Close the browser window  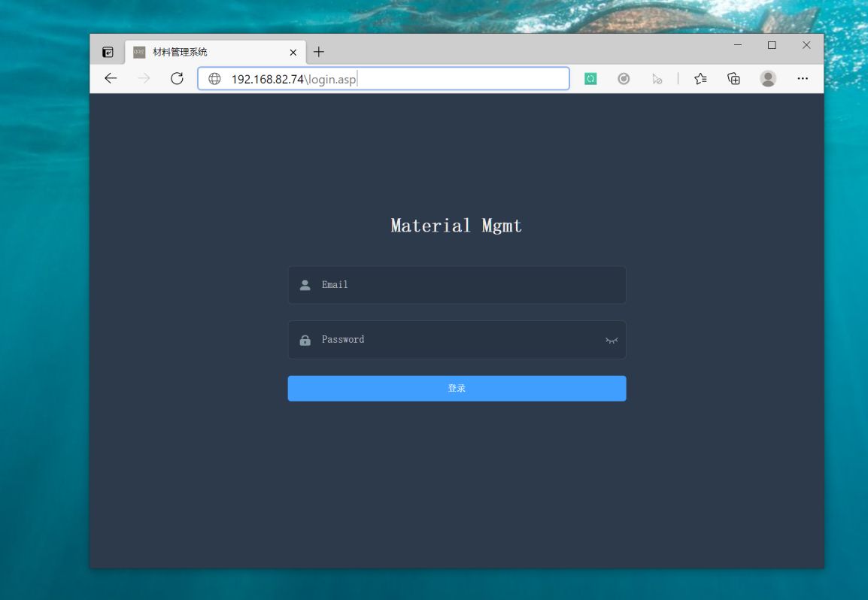pyautogui.click(x=806, y=45)
